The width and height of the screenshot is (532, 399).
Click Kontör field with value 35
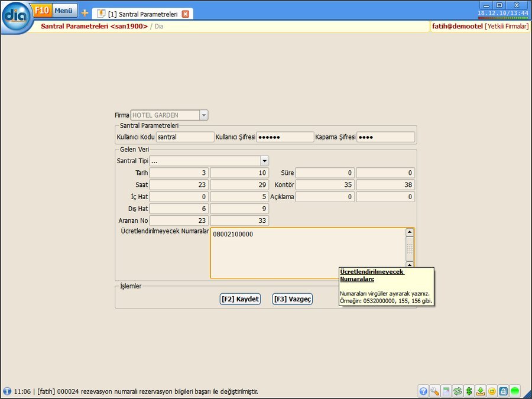click(325, 185)
